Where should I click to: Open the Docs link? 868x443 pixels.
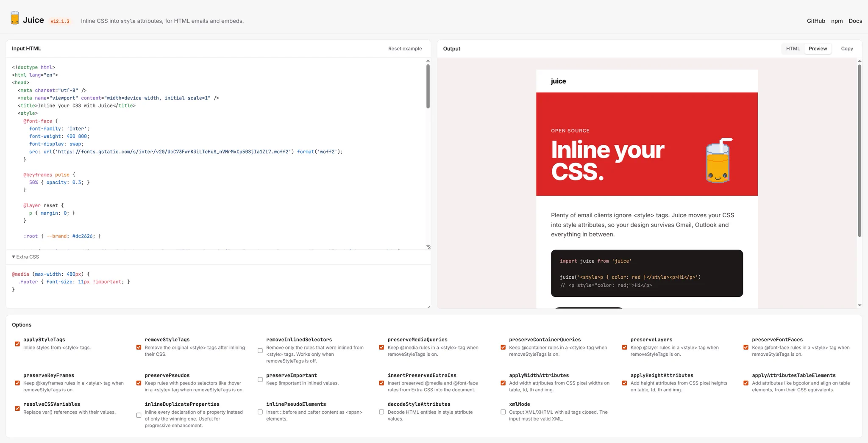click(855, 21)
